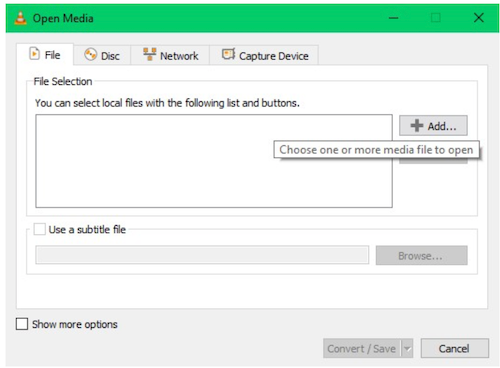This screenshot has width=500, height=368.
Task: Minimize the Open Media dialog
Action: [394, 18]
